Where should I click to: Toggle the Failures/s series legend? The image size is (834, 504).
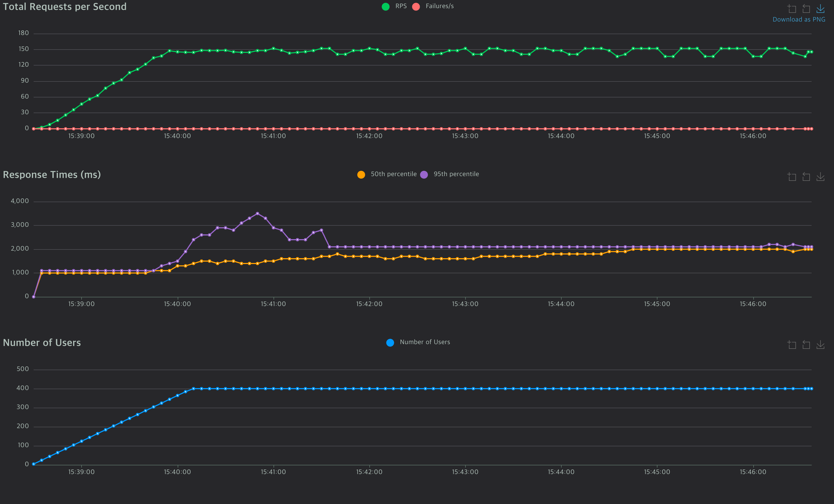pyautogui.click(x=439, y=6)
